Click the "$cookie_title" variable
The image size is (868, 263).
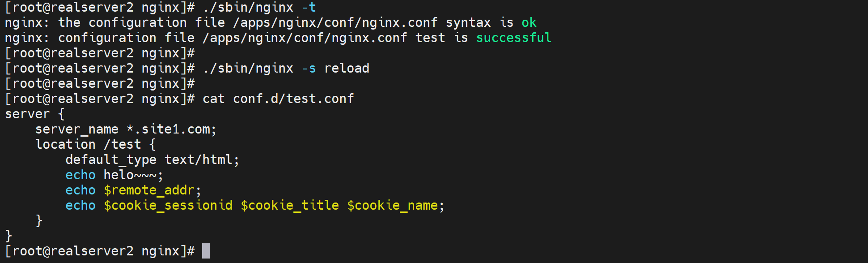(290, 206)
